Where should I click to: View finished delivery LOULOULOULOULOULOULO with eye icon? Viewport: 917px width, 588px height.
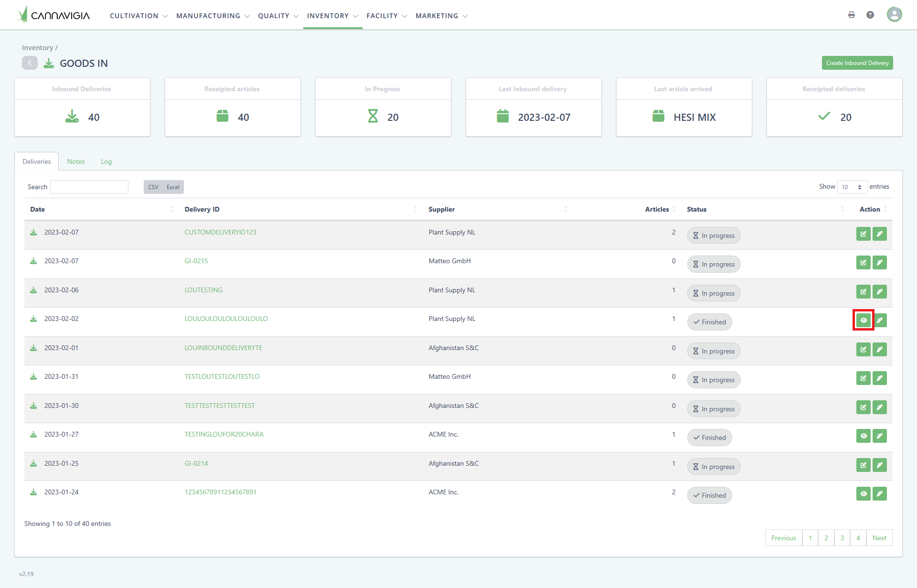coord(863,321)
